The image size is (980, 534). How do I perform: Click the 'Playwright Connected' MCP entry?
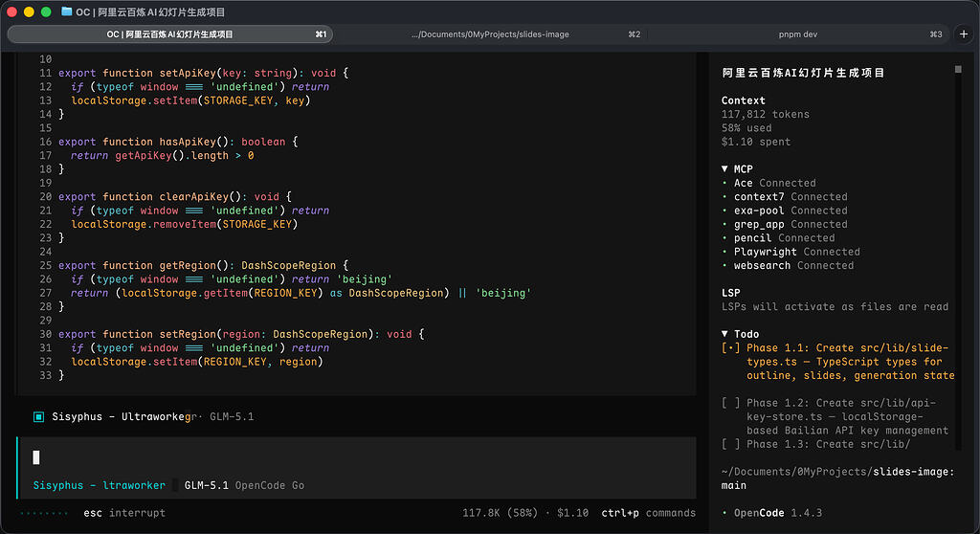click(x=797, y=252)
